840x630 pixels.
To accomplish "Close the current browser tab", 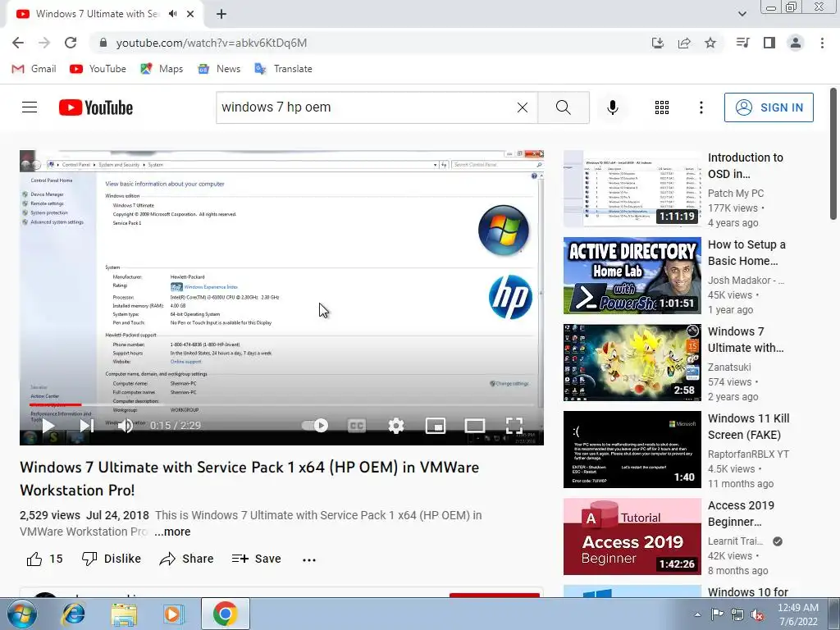I will 190,14.
